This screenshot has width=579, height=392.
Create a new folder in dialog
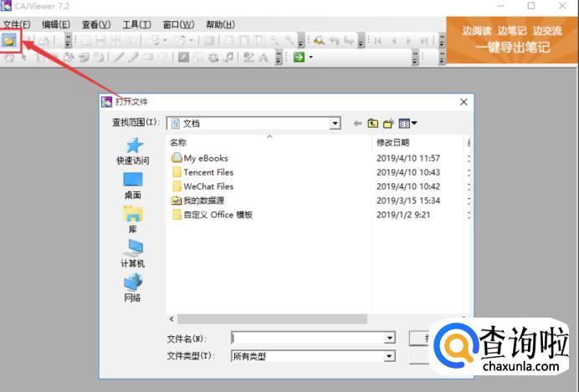click(x=388, y=123)
